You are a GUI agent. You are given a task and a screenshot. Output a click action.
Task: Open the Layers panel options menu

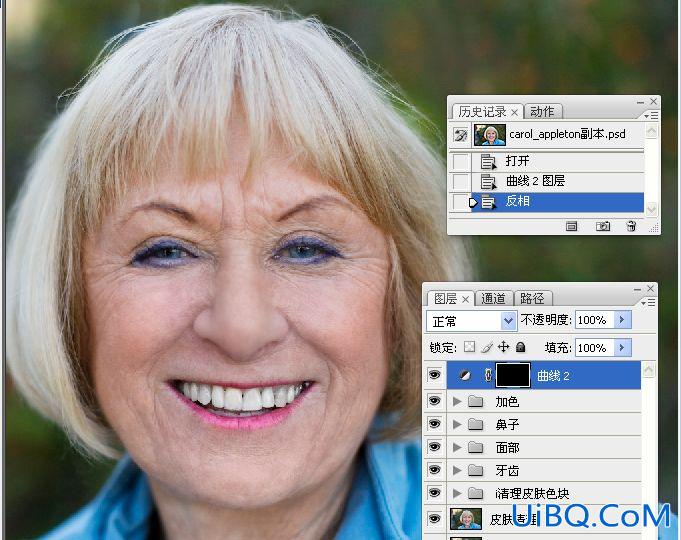tap(648, 302)
